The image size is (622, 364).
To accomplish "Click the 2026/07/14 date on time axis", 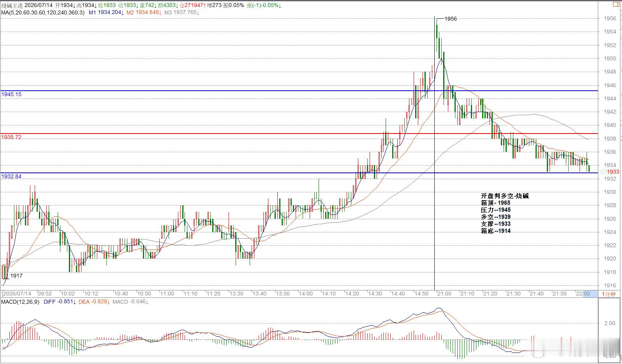I will coord(17,294).
